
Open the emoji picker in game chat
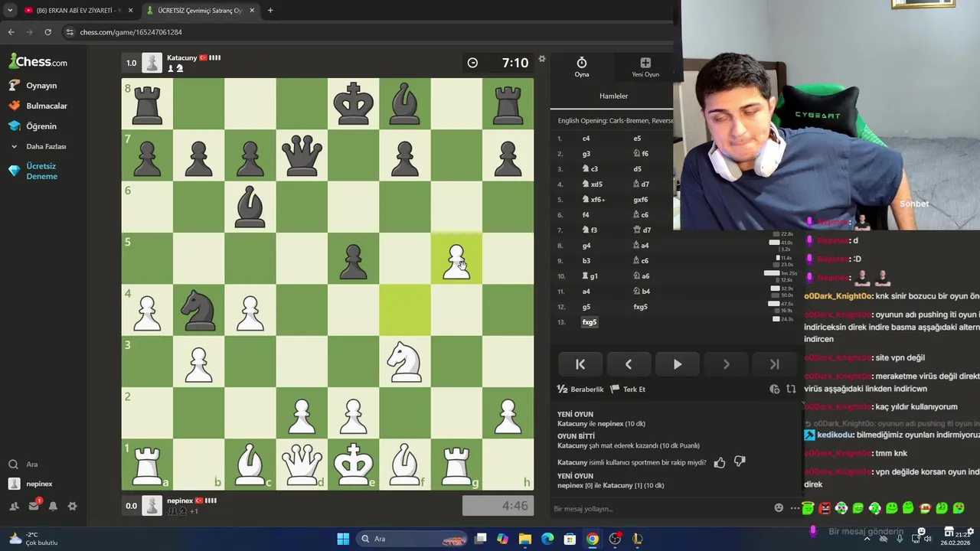(x=779, y=508)
